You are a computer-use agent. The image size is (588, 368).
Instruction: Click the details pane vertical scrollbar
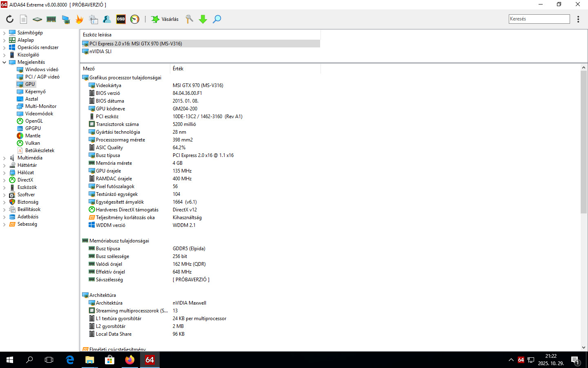tap(584, 141)
